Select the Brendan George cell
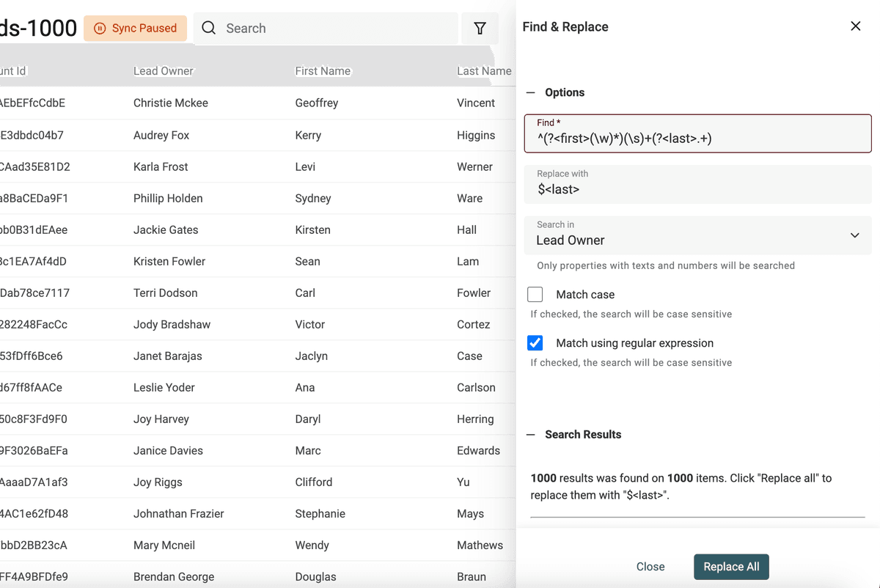 click(x=174, y=577)
